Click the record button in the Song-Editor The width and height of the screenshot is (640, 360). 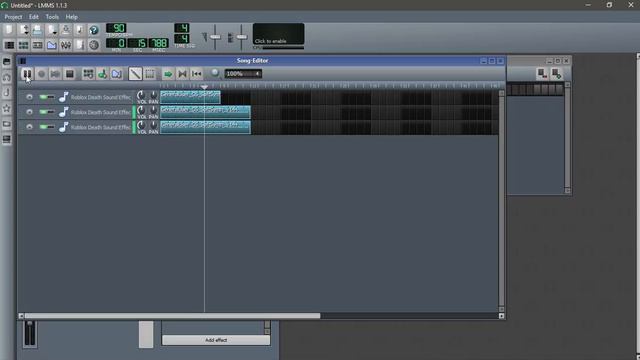pos(41,74)
